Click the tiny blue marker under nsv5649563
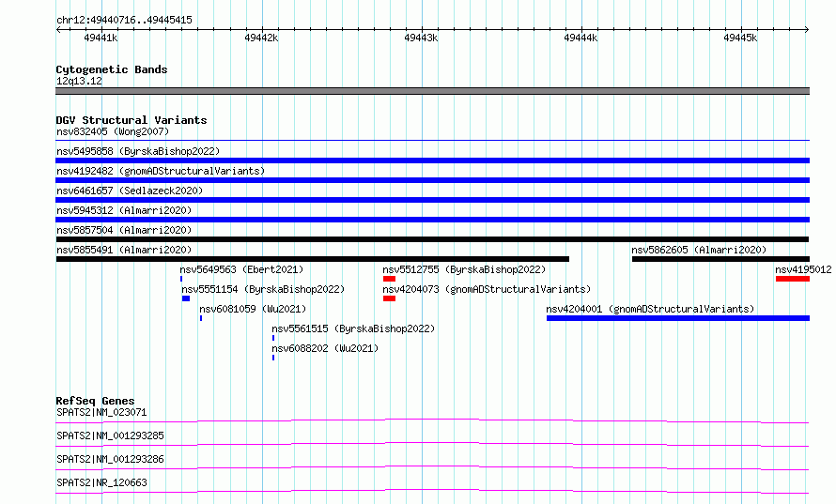This screenshot has height=504, width=836. click(181, 279)
